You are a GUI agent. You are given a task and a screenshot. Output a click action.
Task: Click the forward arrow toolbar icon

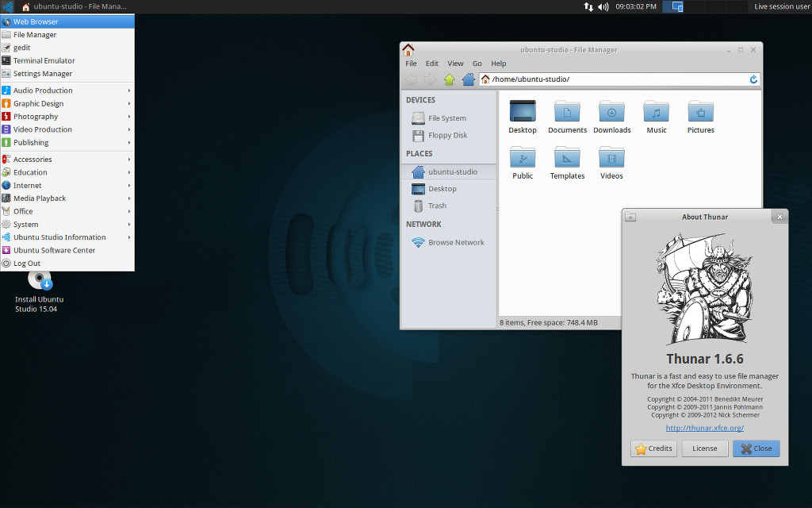tap(430, 79)
